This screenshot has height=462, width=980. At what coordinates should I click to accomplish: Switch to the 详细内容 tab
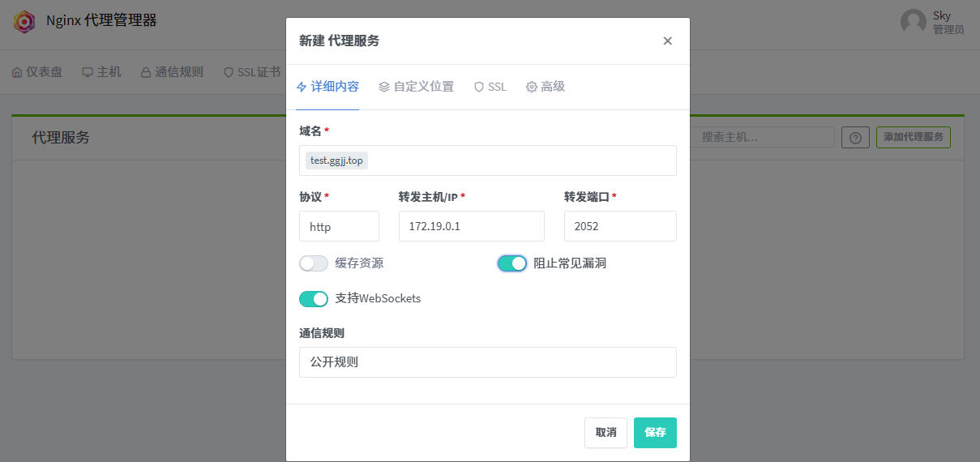[x=327, y=87]
